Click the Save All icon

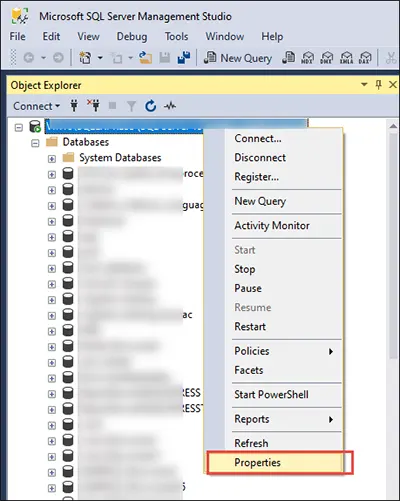click(184, 58)
